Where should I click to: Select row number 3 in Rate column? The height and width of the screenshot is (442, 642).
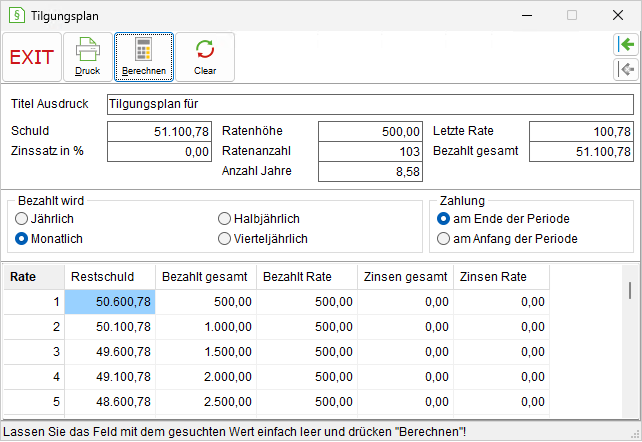pos(34,352)
